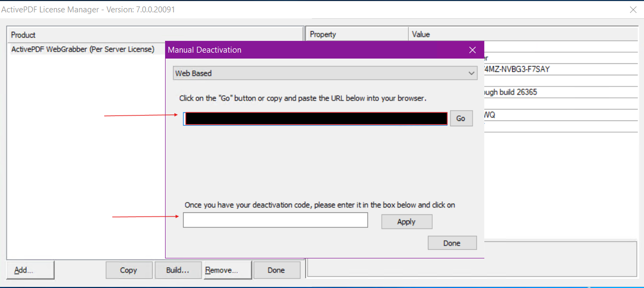644x288 pixels.
Task: Click the Product column header
Action: point(155,34)
